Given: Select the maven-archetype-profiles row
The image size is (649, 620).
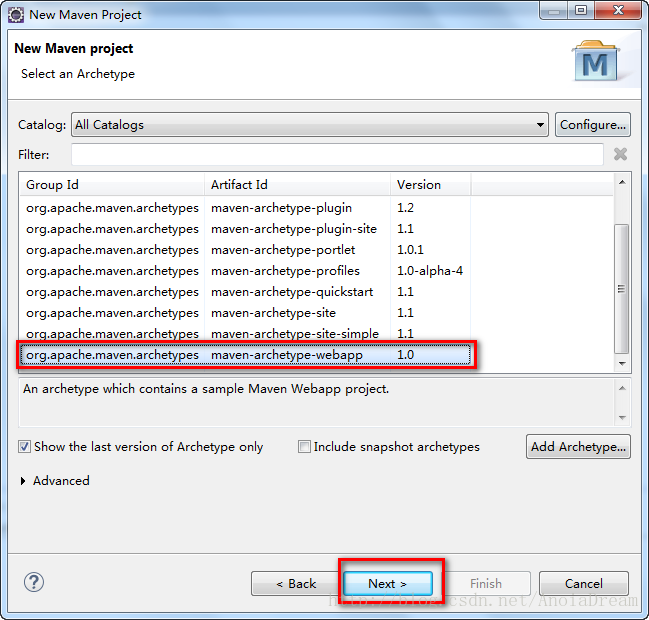Looking at the screenshot, I should click(x=245, y=271).
